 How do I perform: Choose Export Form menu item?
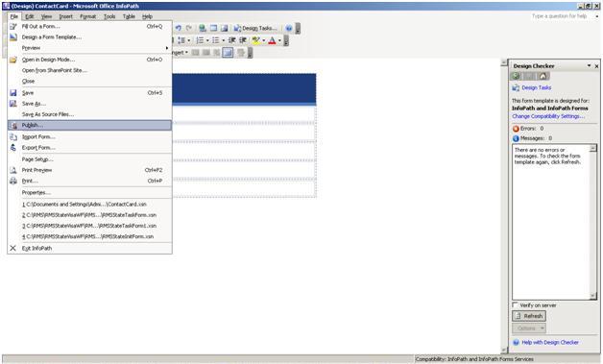point(89,147)
